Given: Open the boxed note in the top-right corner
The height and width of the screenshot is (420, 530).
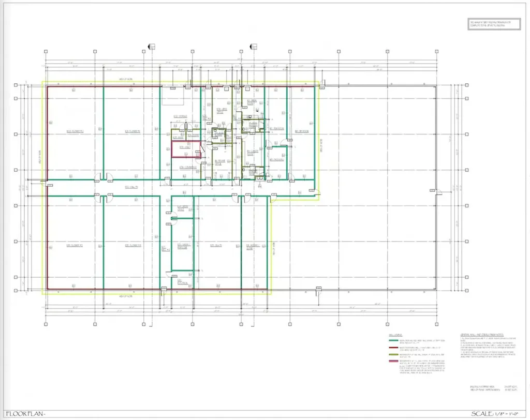Looking at the screenshot, I should pos(494,24).
